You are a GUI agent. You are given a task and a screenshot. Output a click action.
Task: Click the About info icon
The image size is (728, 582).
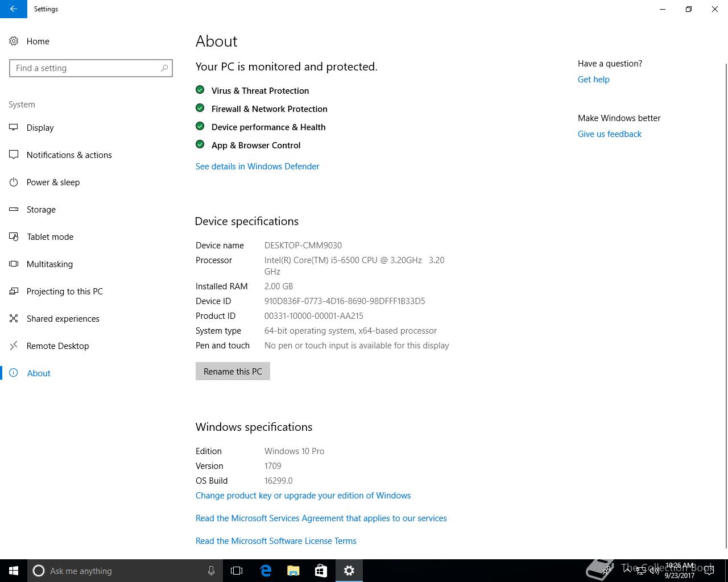click(x=14, y=373)
